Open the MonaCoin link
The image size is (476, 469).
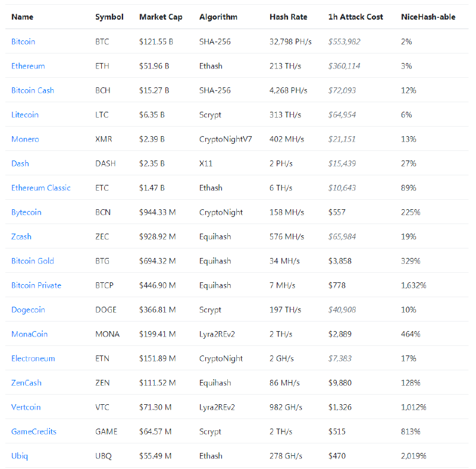(29, 334)
